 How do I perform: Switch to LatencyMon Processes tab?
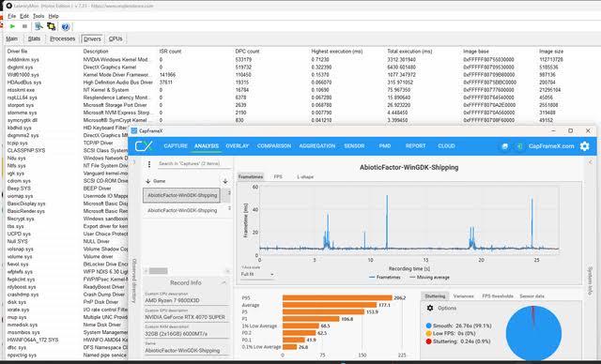point(62,38)
